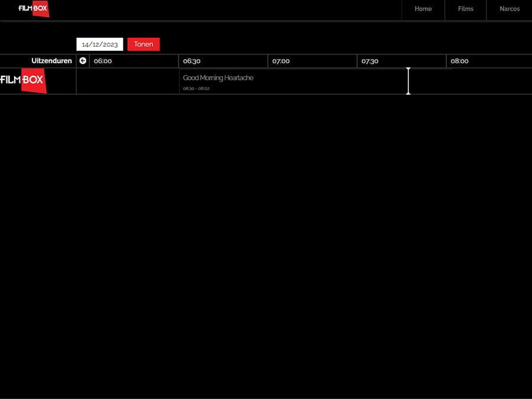
Task: Click the current time marker line on the timeline
Action: pos(408,81)
